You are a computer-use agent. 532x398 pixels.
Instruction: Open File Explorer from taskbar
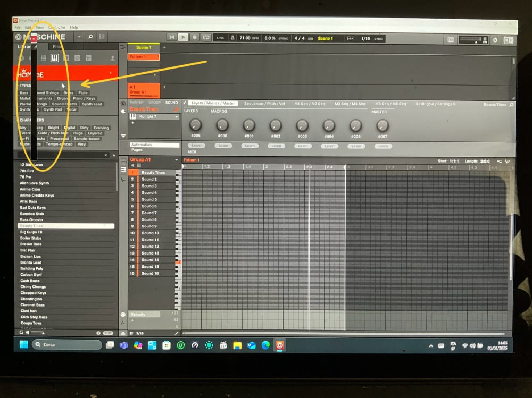tap(237, 345)
